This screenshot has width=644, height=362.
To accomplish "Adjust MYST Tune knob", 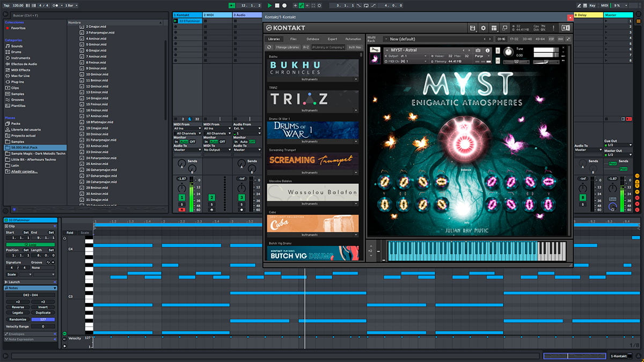I will click(x=508, y=53).
